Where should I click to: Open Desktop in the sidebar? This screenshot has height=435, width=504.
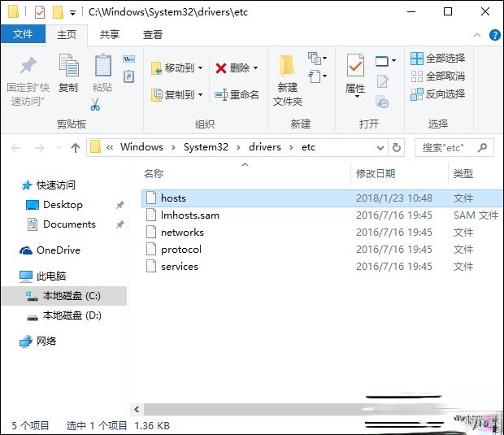[x=54, y=205]
